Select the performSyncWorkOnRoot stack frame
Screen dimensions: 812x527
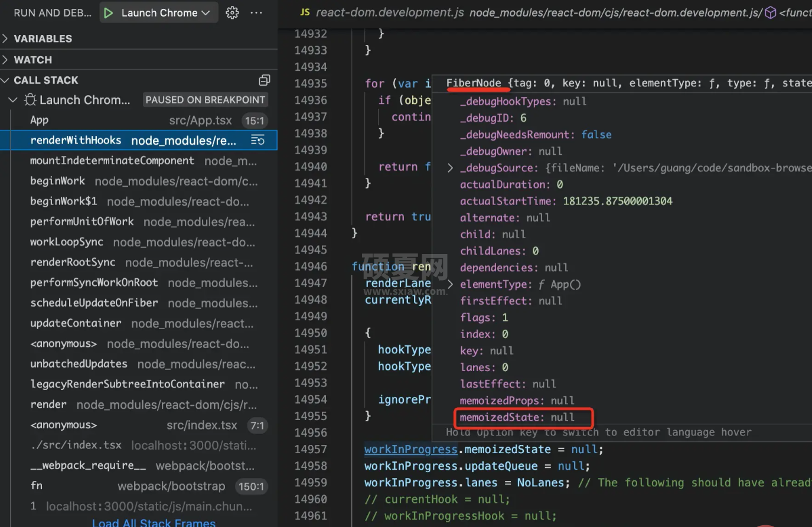(x=138, y=283)
